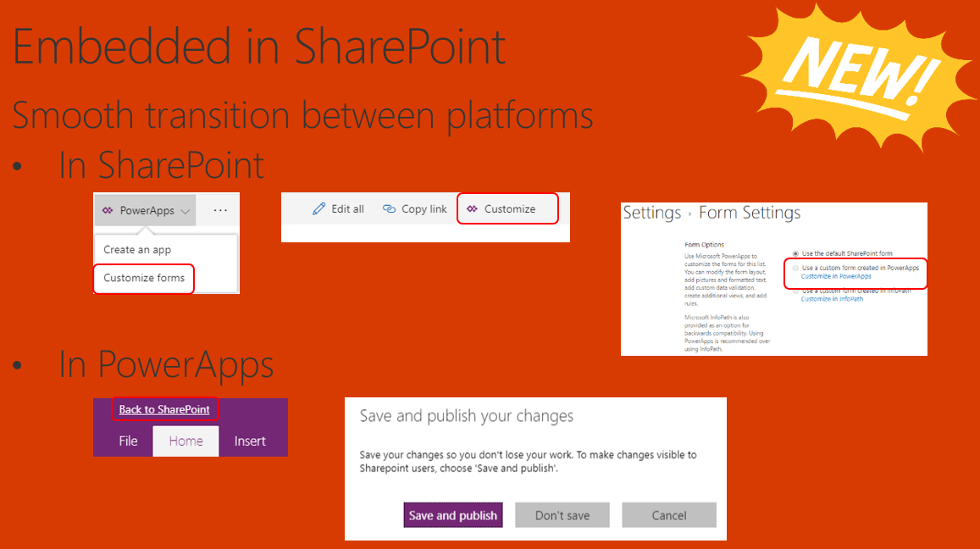980x549 pixels.
Task: Follow the Back to SharePoint link
Action: pyautogui.click(x=164, y=409)
